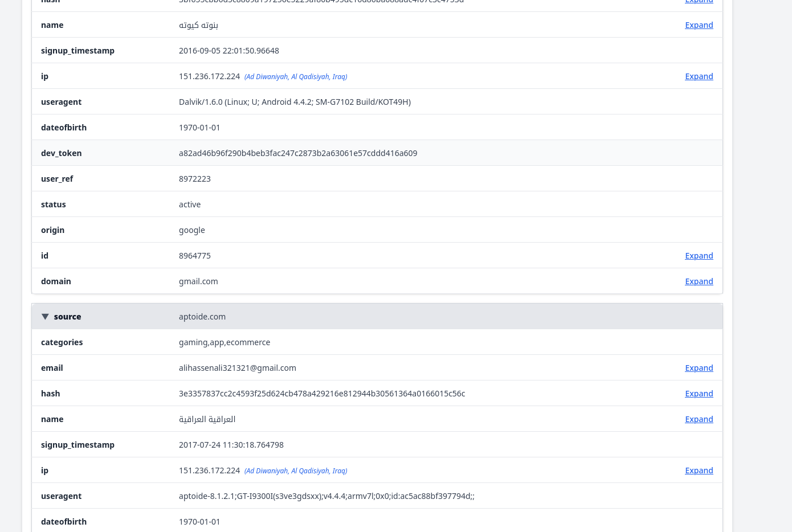Screen dimensions: 792x532
Task: Click the dev_token value text
Action: click(x=298, y=153)
